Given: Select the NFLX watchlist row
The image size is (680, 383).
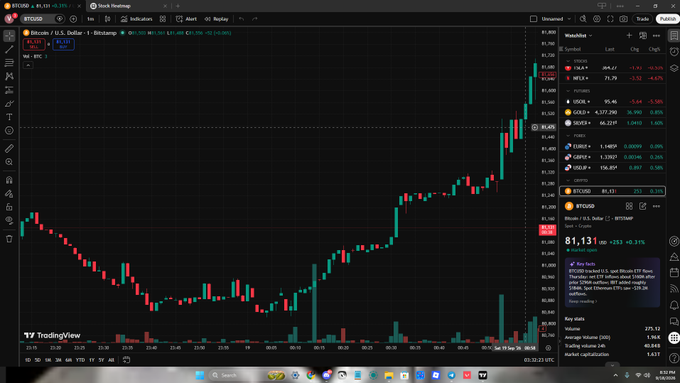Looking at the screenshot, I should (613, 79).
